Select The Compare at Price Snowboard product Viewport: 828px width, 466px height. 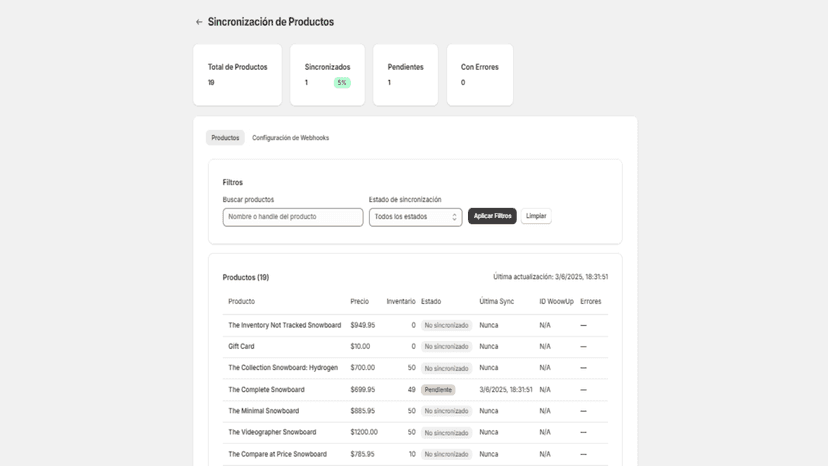[277, 454]
